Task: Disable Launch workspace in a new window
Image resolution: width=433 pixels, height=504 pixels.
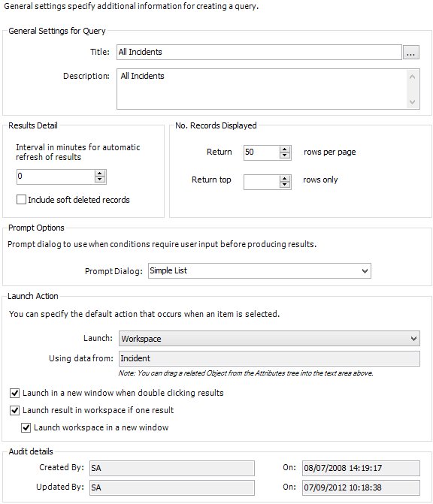Action: 26,428
